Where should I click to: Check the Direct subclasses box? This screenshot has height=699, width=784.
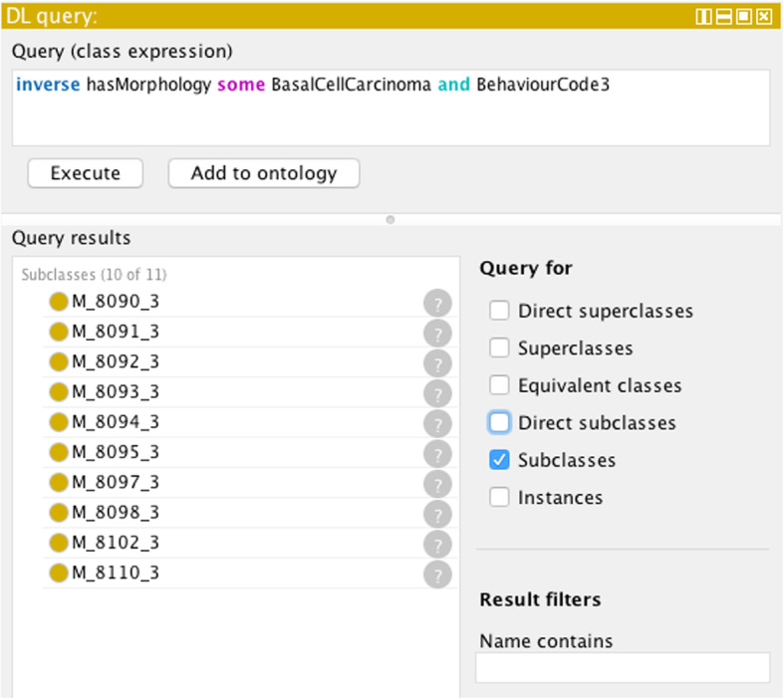point(499,423)
